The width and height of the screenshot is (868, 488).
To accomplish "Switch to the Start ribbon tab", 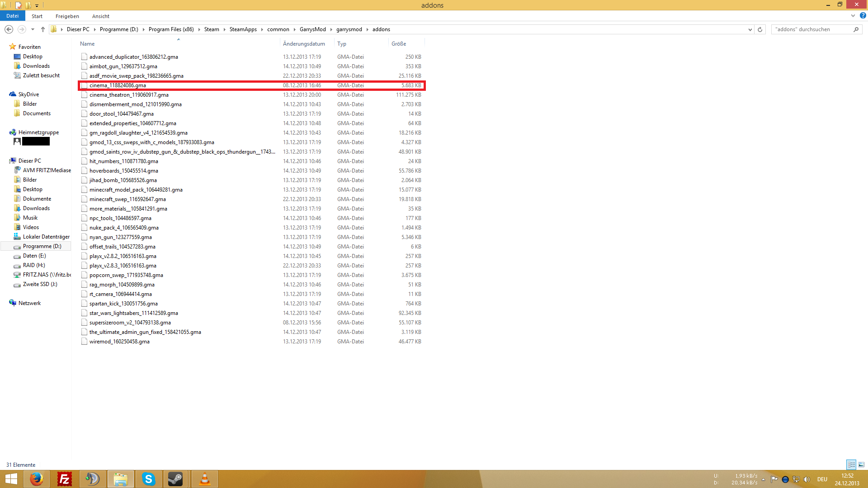I will point(37,16).
